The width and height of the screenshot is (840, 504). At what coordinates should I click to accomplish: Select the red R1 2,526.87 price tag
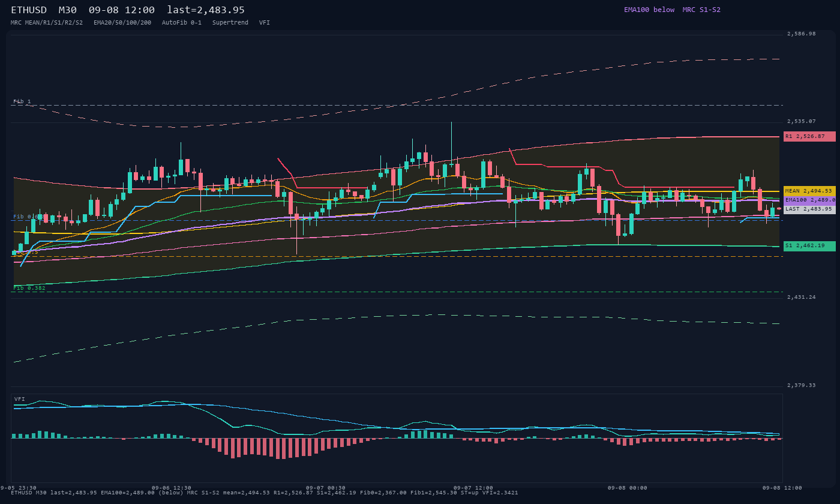click(809, 136)
